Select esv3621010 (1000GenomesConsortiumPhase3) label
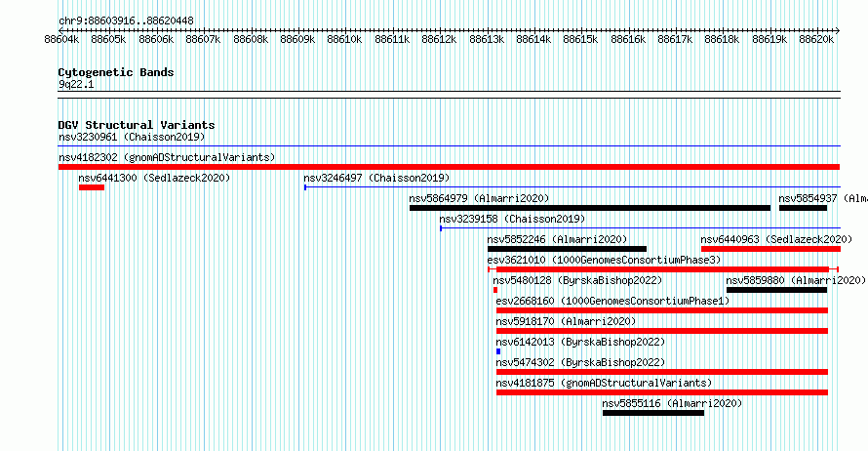Viewport: 868px width, 451px height. tap(604, 260)
